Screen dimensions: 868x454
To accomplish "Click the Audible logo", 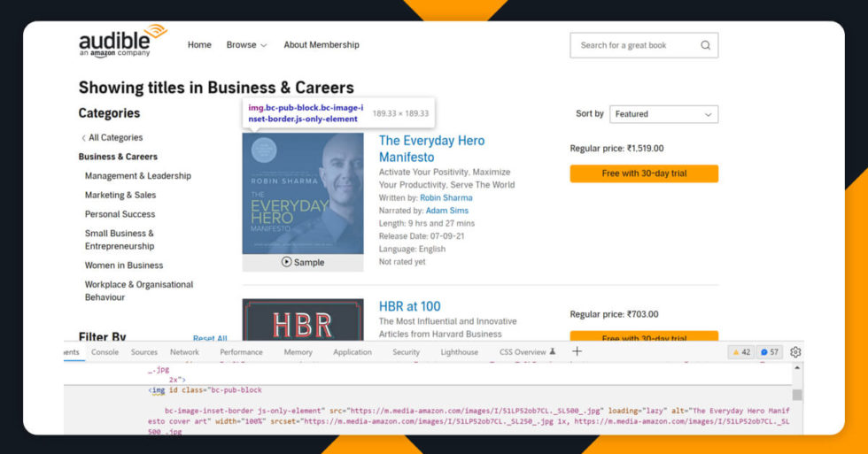I will click(x=123, y=41).
